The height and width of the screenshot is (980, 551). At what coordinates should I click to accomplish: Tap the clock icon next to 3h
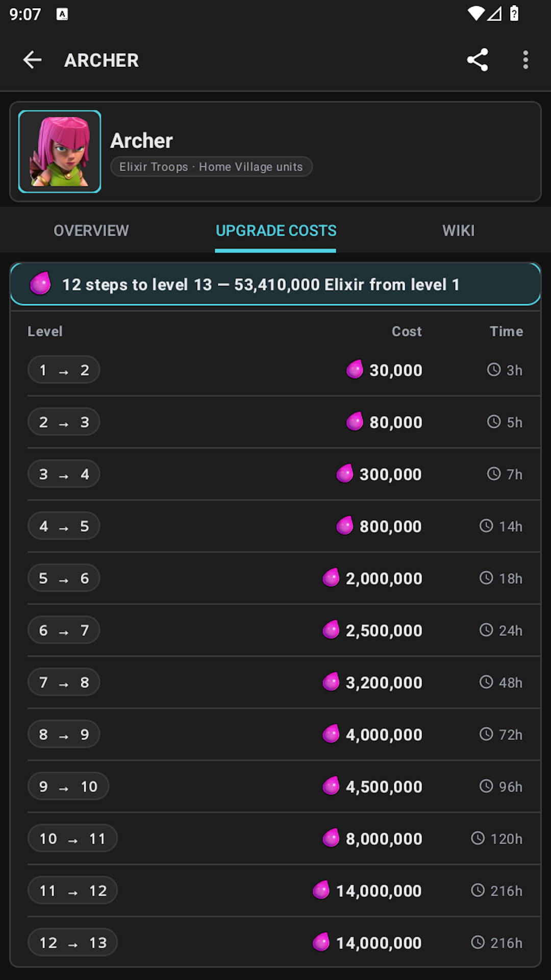tap(494, 370)
